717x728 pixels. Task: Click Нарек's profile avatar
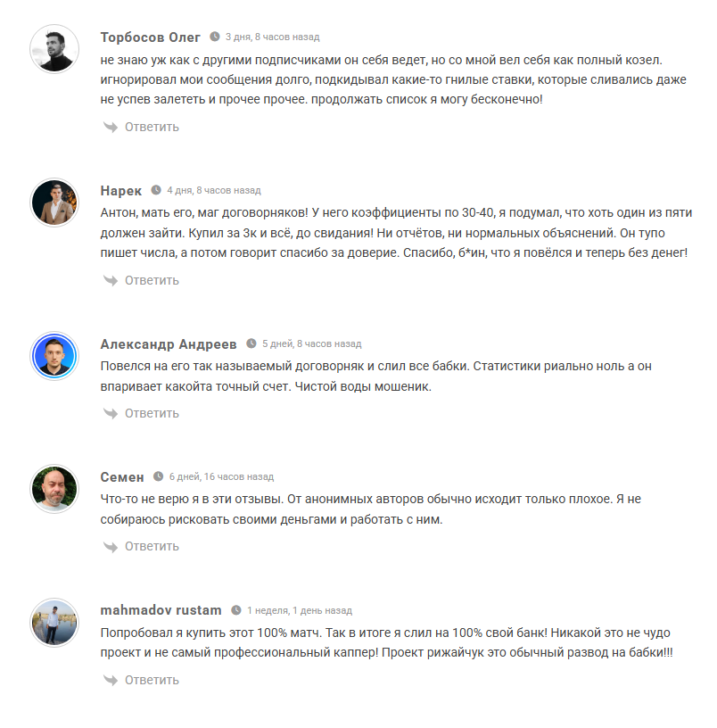55,203
